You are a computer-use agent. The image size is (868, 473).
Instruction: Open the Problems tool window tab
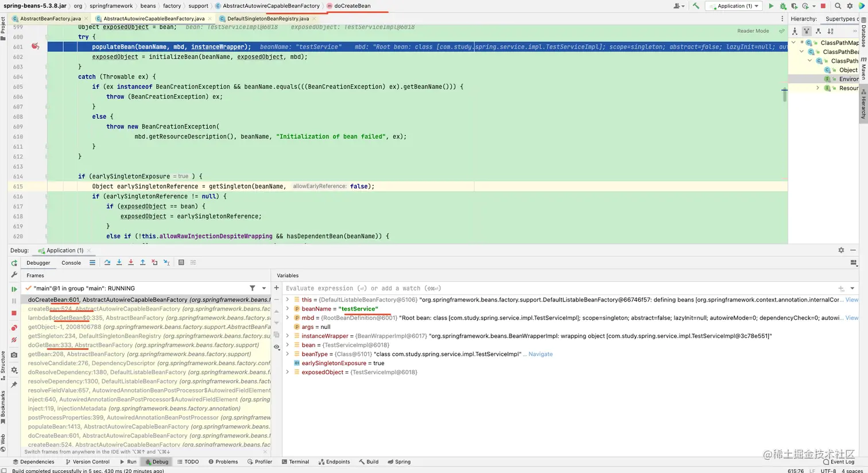point(223,462)
